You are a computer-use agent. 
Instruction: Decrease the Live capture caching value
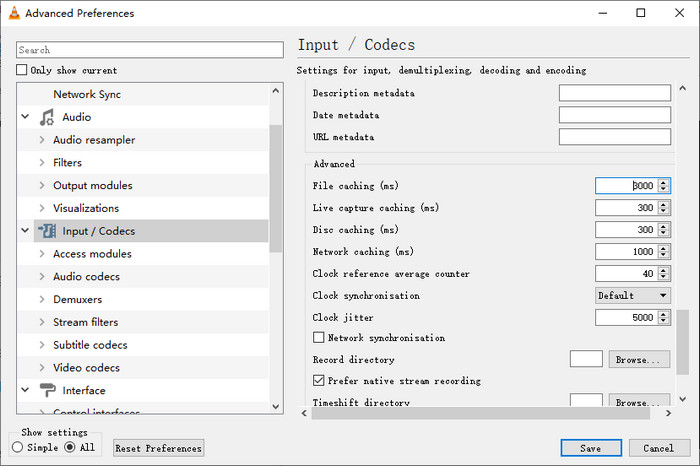click(x=663, y=211)
